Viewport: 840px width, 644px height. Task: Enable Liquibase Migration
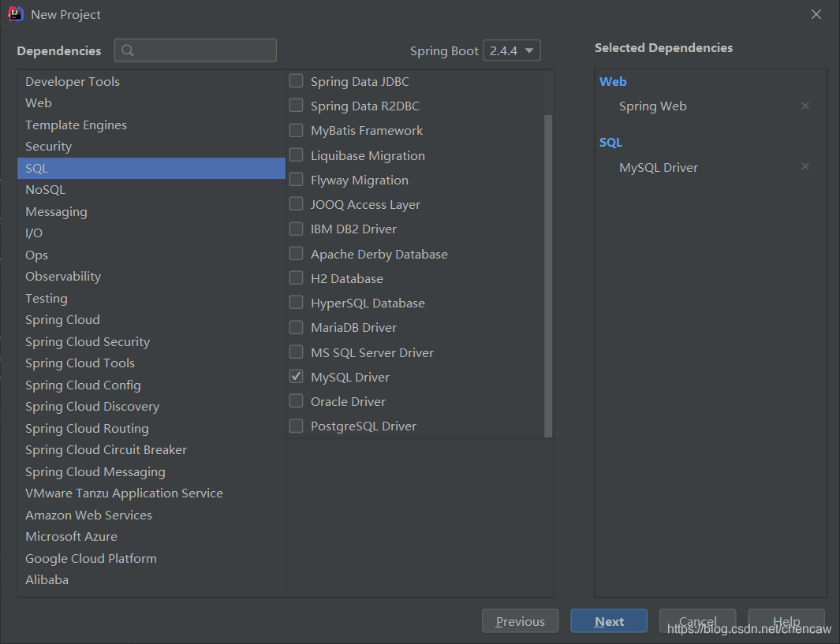[x=297, y=154]
